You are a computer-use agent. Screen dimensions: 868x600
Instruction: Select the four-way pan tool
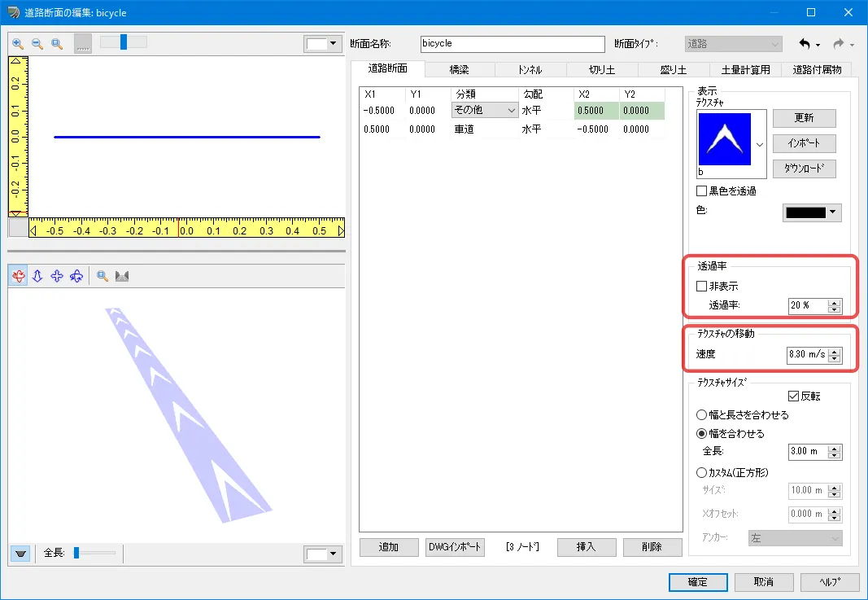57,277
